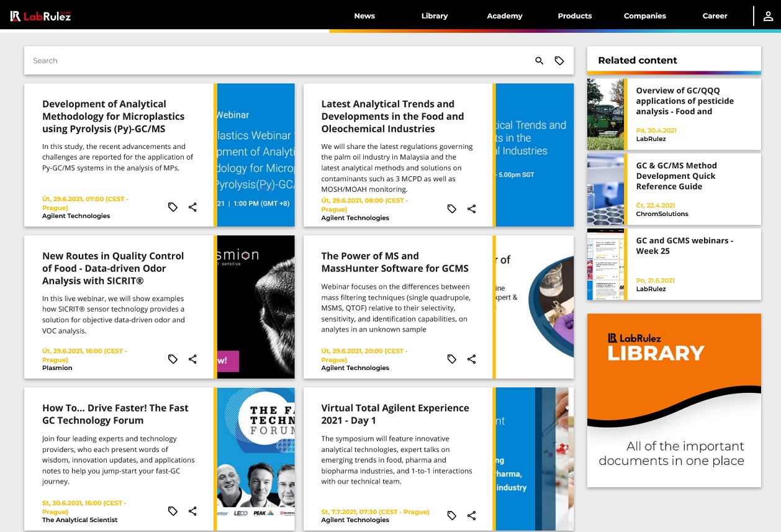Share the SICRIT Odor Analysis card
Viewport: 781px width, 532px height.
(x=192, y=359)
